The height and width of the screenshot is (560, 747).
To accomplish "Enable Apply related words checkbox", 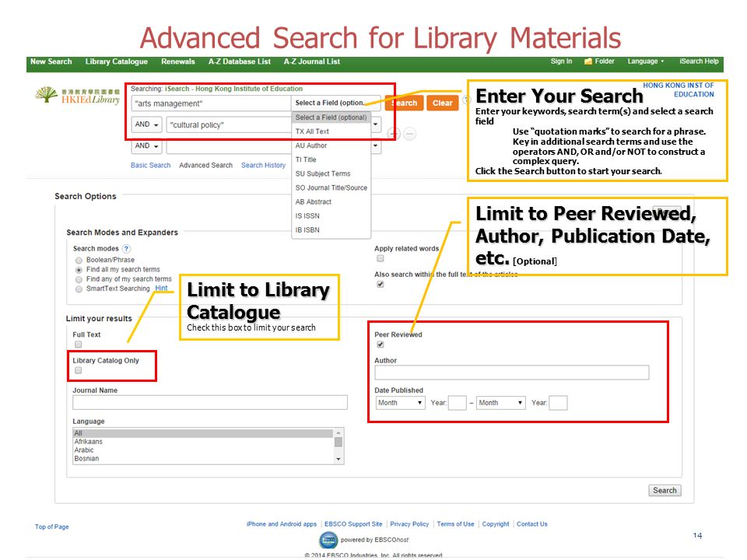I will (x=381, y=258).
